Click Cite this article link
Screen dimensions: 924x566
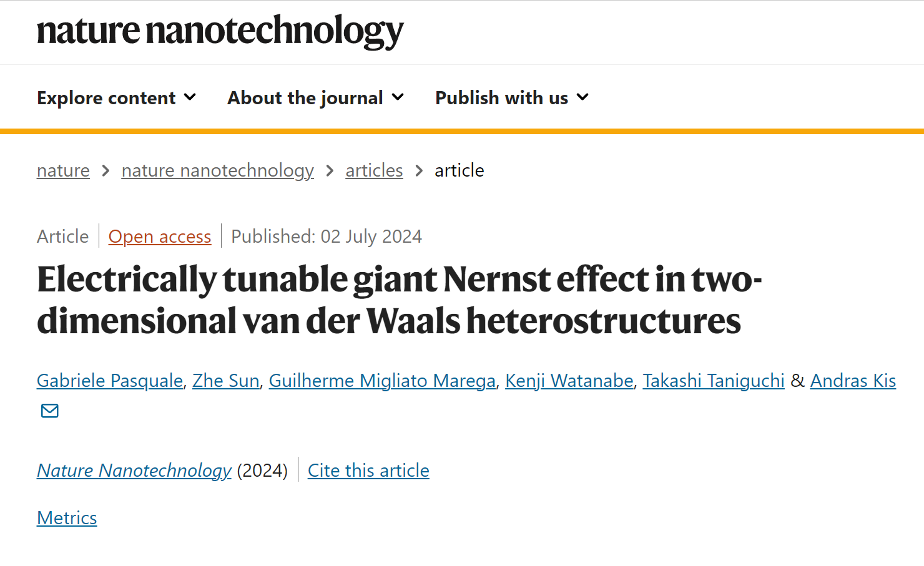click(368, 471)
